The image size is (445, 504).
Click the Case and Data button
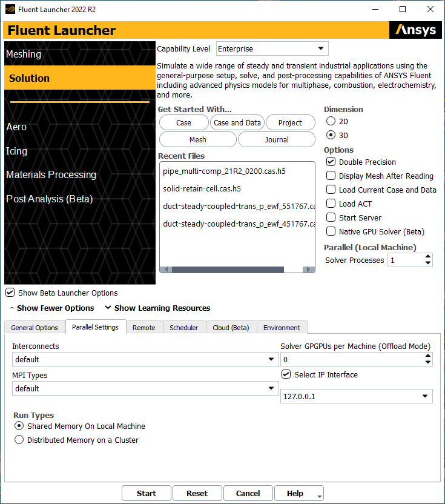[237, 122]
